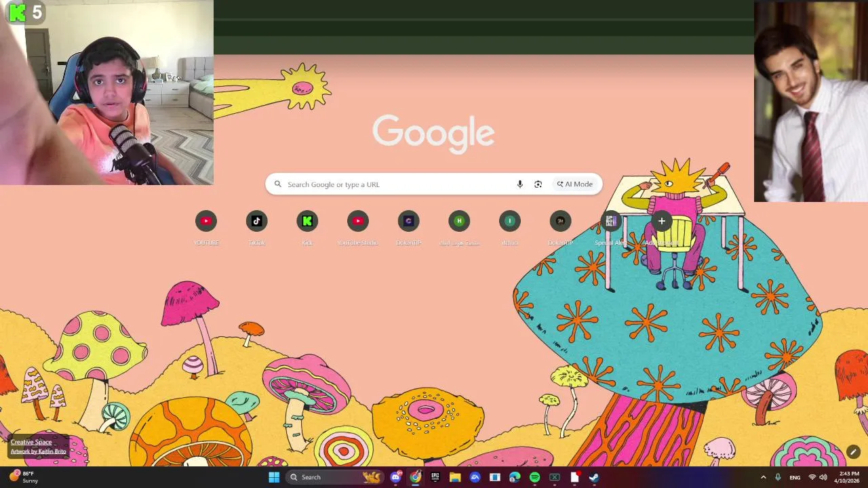Viewport: 868px width, 488px height.
Task: Customize this page with the pencil icon
Action: click(853, 452)
